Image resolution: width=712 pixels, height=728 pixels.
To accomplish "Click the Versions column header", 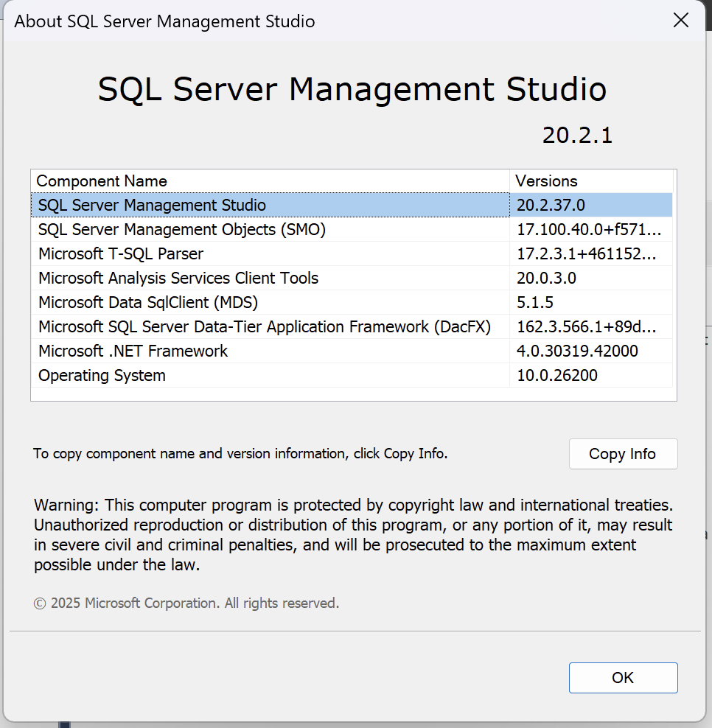I will point(591,181).
